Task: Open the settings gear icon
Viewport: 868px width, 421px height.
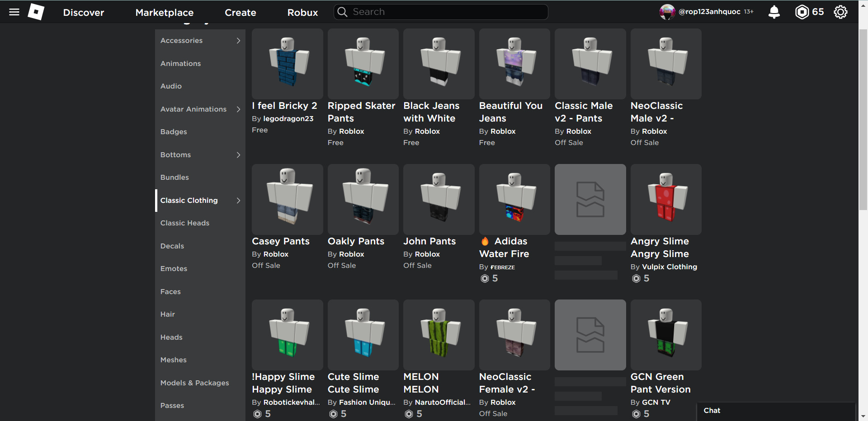Action: pyautogui.click(x=840, y=12)
